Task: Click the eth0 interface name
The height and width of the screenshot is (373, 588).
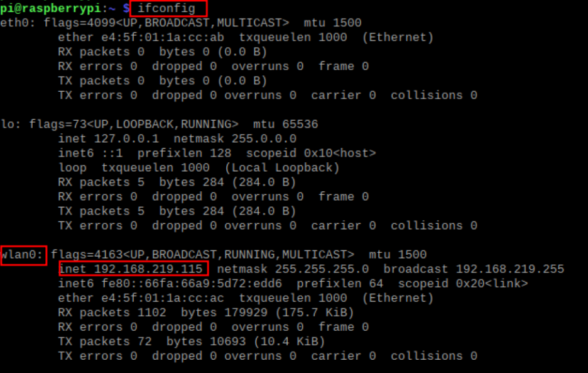Action: (14, 23)
